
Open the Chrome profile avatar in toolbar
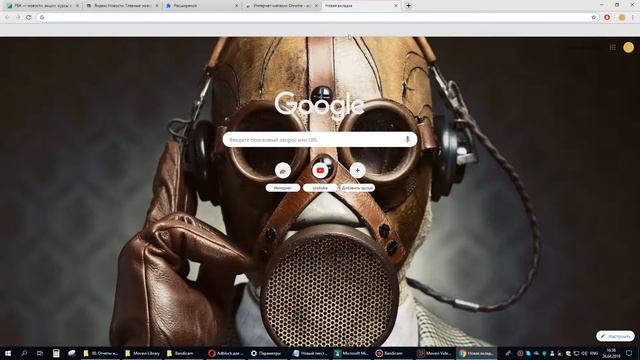click(x=622, y=18)
